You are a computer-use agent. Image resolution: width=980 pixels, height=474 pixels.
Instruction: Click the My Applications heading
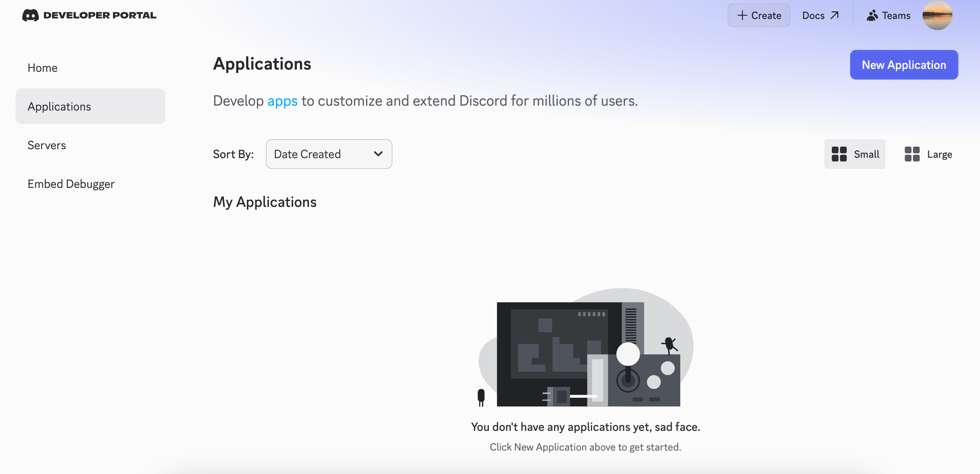coord(265,202)
